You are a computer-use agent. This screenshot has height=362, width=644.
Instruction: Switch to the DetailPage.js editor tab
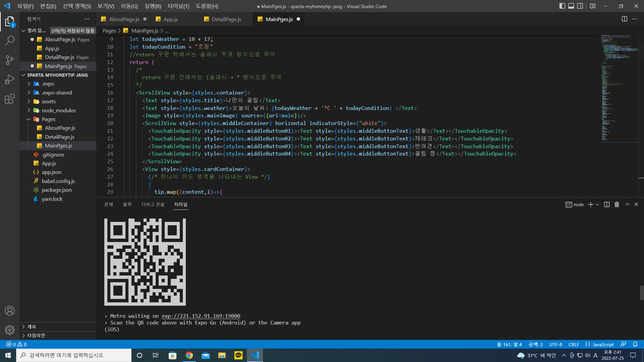(226, 19)
